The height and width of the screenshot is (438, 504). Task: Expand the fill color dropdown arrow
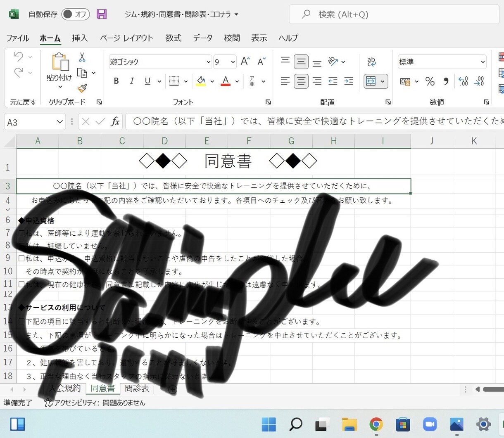(x=212, y=81)
